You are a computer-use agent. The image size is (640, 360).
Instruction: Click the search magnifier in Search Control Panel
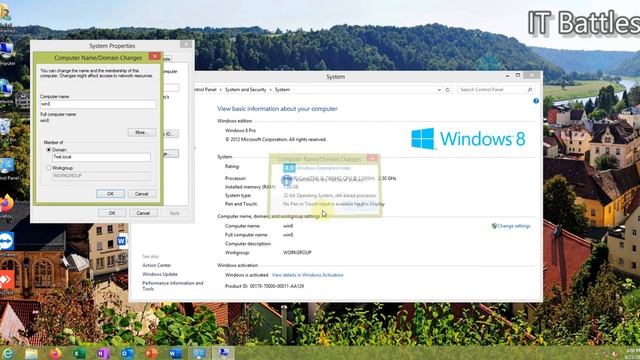click(x=530, y=89)
